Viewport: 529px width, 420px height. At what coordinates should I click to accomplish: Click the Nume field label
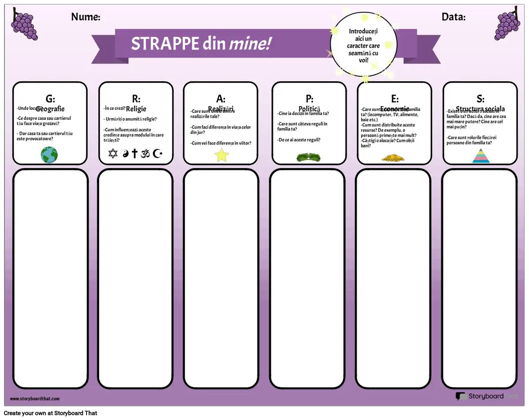pyautogui.click(x=86, y=17)
